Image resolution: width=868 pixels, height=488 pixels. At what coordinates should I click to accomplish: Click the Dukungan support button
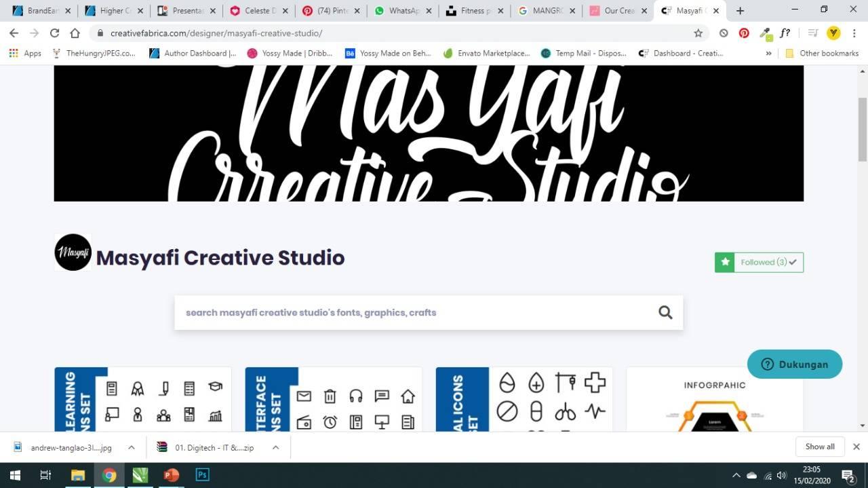pos(795,364)
